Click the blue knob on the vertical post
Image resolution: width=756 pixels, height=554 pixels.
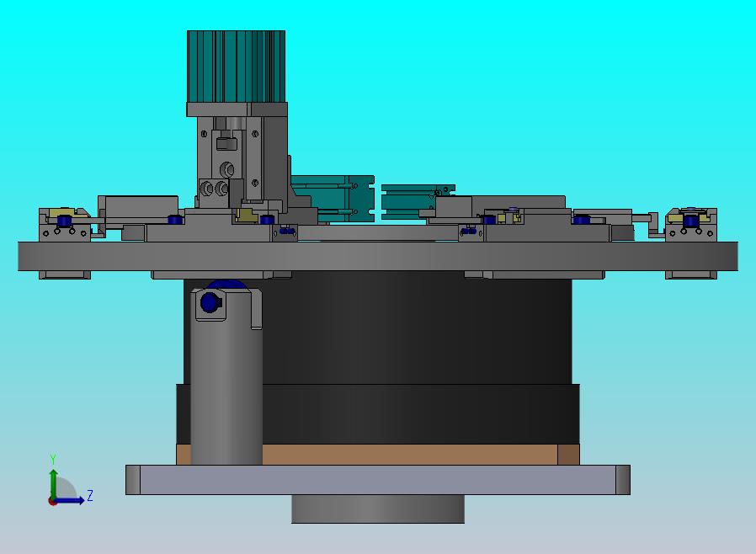(210, 303)
